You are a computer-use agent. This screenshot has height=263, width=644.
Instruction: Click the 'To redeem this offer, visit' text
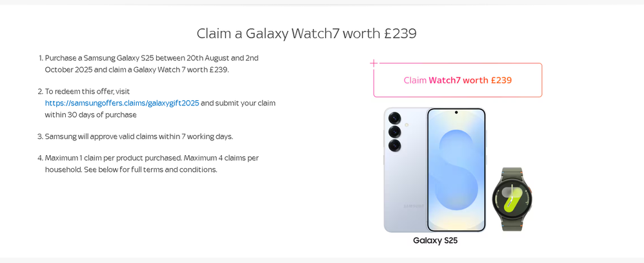(x=87, y=91)
